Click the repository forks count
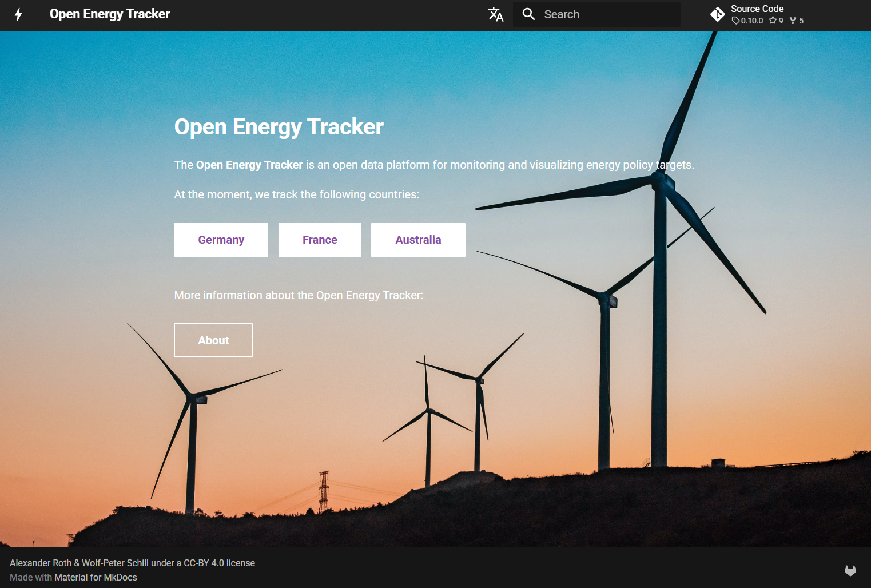 [797, 21]
